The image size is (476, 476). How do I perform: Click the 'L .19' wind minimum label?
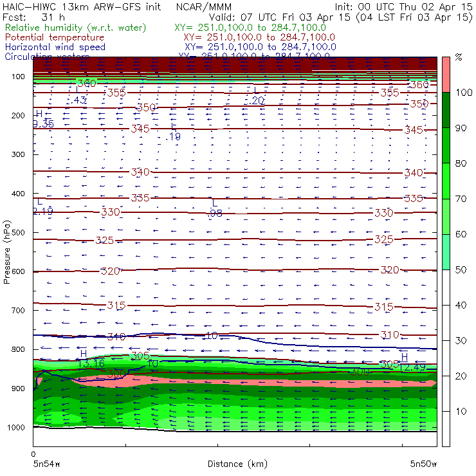point(173,132)
